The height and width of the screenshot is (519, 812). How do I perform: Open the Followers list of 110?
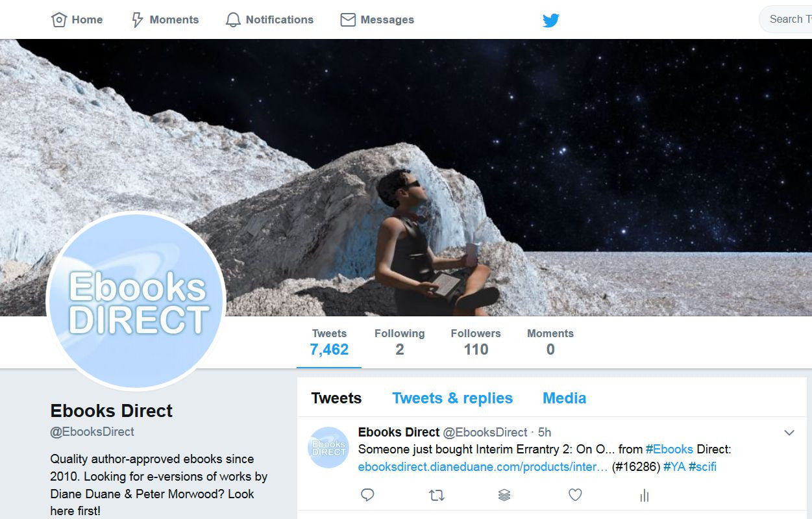point(476,342)
